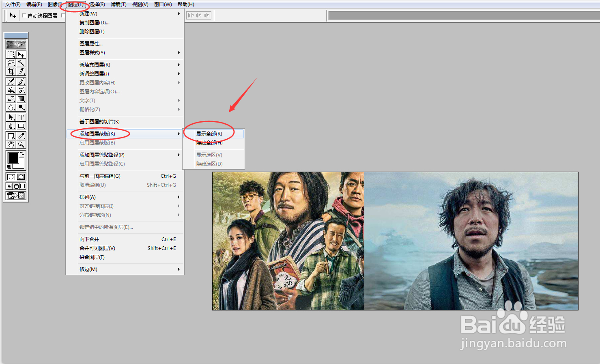Open the 文件(F) menu
Viewport: 600px width, 364px height.
(13, 4)
